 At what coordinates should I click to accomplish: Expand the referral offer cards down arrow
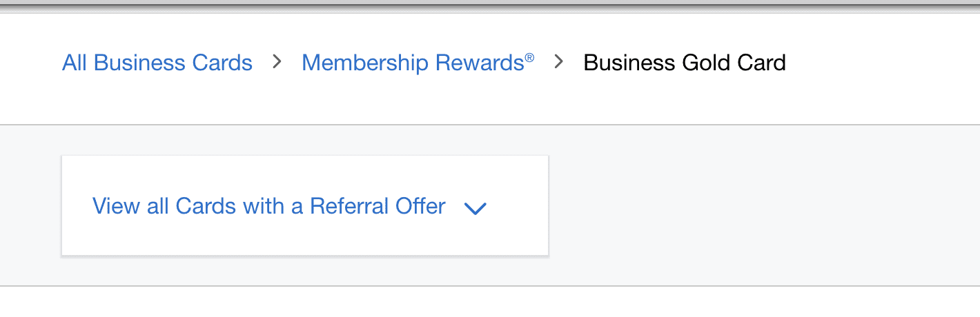pyautogui.click(x=476, y=208)
